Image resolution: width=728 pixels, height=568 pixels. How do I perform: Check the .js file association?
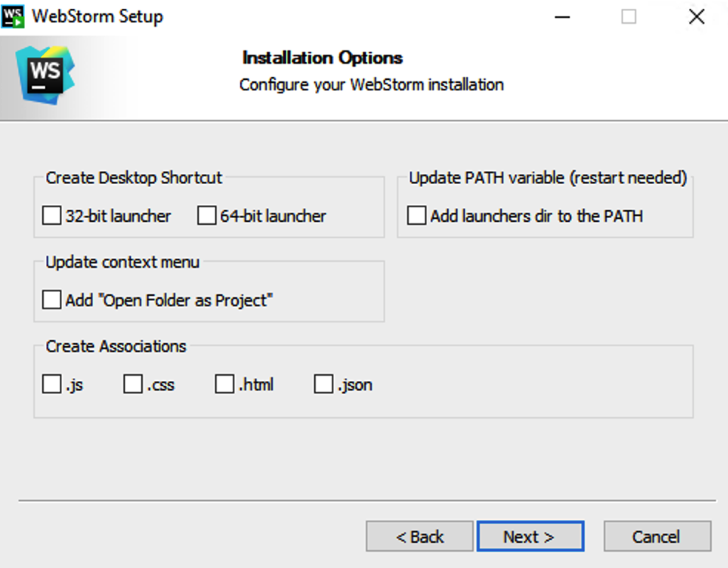(x=52, y=383)
